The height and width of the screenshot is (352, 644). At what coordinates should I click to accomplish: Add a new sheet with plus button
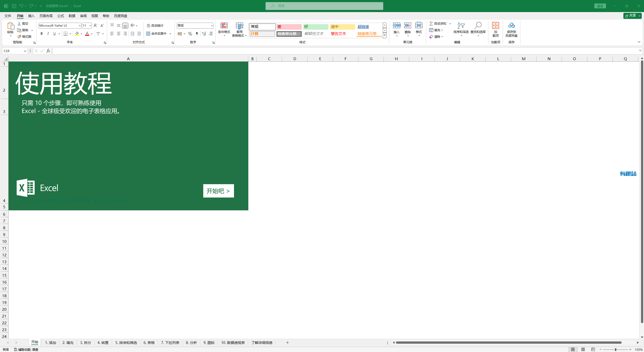(287, 343)
